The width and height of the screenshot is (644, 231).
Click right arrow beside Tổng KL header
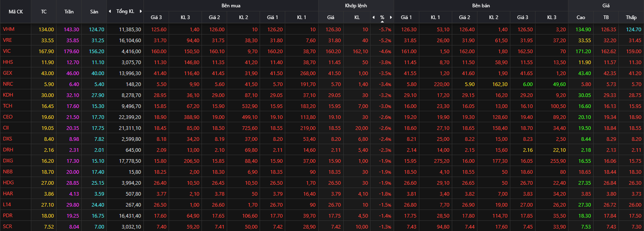click(x=140, y=11)
